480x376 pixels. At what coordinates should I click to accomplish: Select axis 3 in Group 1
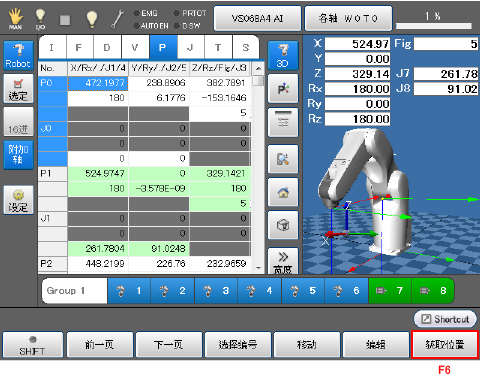[216, 291]
